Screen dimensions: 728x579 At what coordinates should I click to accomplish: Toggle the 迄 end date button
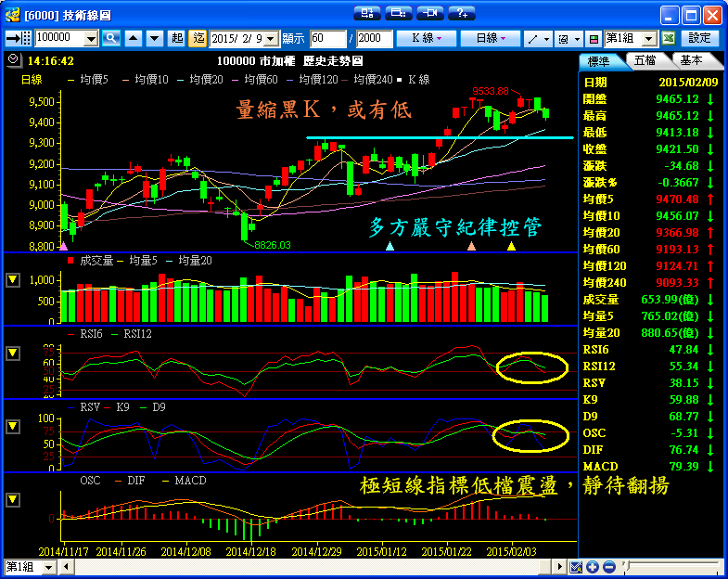[x=198, y=38]
